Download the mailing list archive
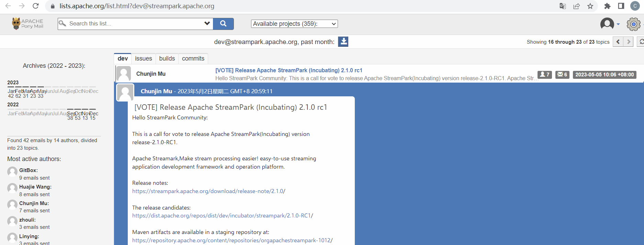This screenshot has width=644, height=245. point(343,42)
